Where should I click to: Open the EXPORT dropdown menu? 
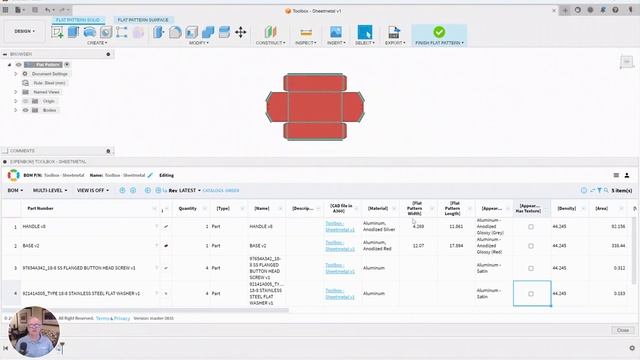click(395, 43)
